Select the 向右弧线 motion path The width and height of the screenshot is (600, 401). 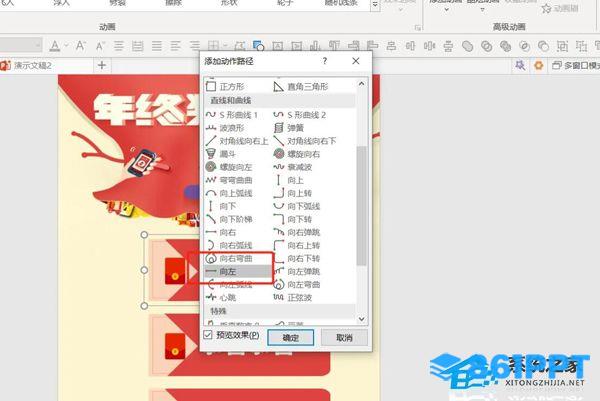click(x=229, y=245)
